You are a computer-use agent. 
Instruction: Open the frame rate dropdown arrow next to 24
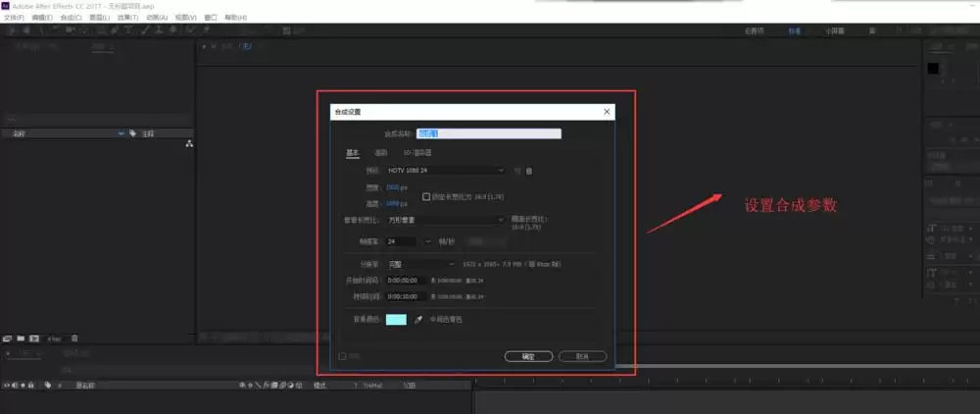(428, 241)
